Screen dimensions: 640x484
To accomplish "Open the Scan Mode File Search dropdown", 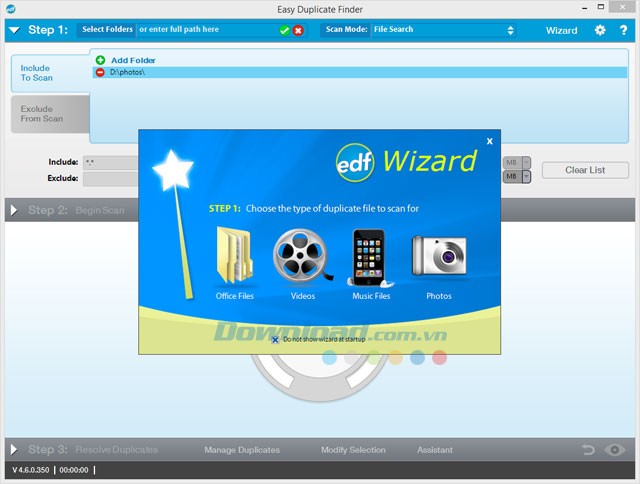I will 443,30.
